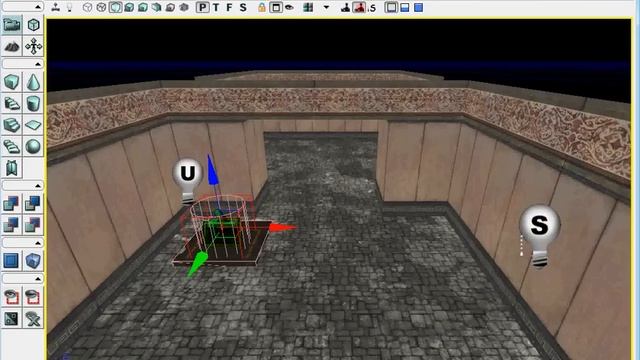Set viewport to Side with S
640x360 pixels.
click(x=243, y=7)
